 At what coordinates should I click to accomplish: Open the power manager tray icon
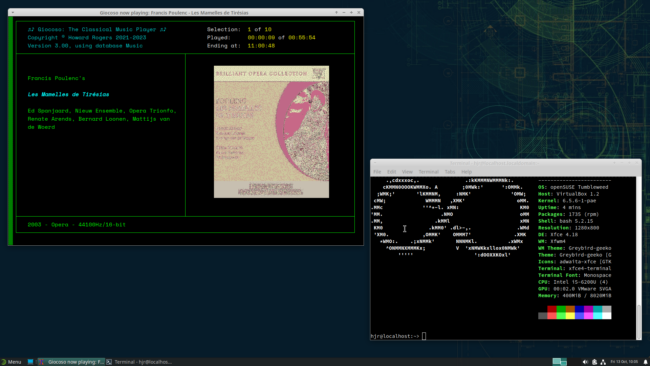click(x=594, y=362)
